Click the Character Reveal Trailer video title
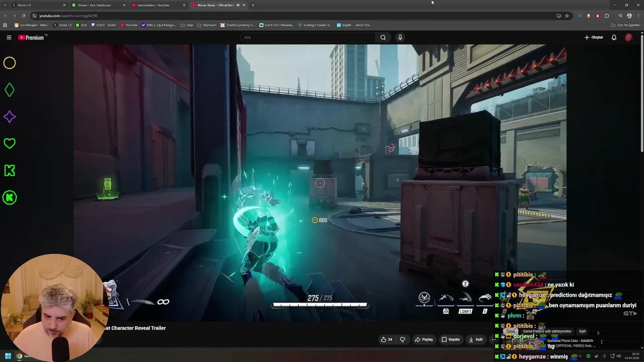This screenshot has width=644, height=362. (x=135, y=328)
